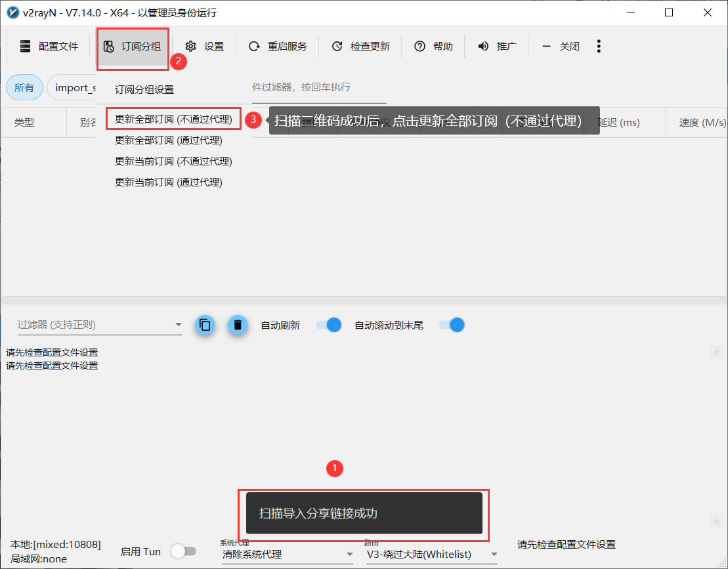Open the 配置文件 server menu
728x569 pixels.
pyautogui.click(x=49, y=46)
